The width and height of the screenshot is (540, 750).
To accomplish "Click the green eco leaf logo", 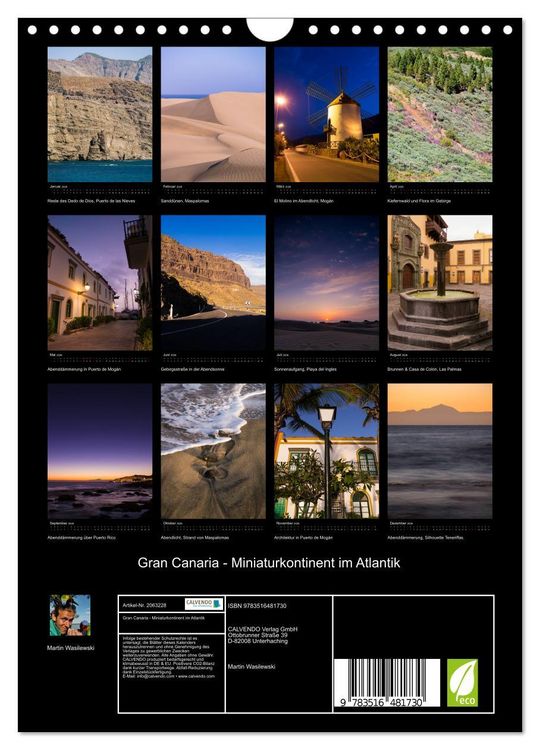I will (x=462, y=683).
